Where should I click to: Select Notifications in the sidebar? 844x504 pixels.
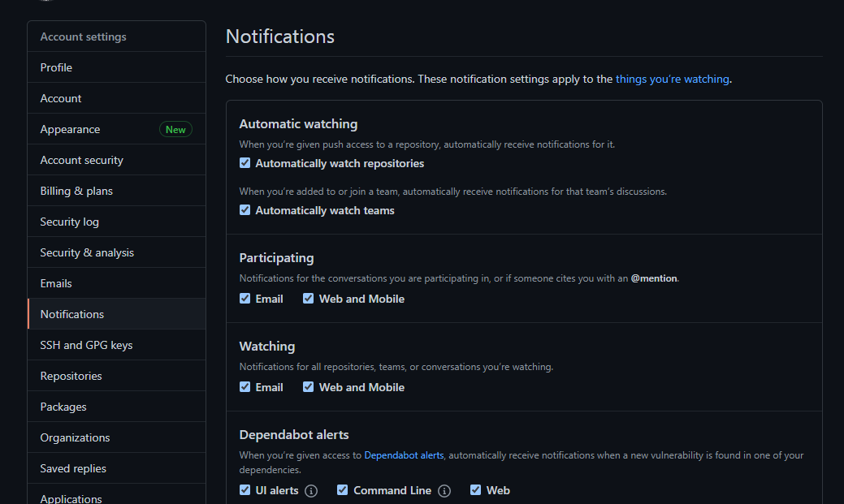point(116,314)
